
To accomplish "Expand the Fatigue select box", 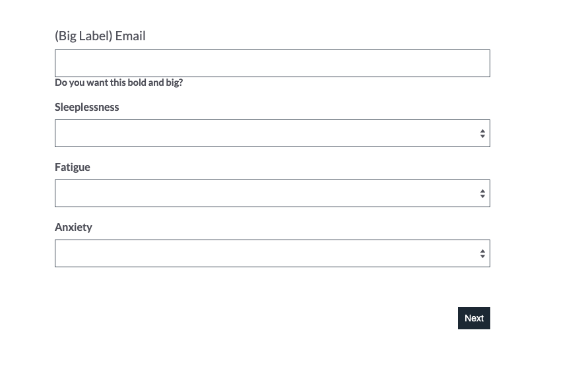I will pos(272,193).
